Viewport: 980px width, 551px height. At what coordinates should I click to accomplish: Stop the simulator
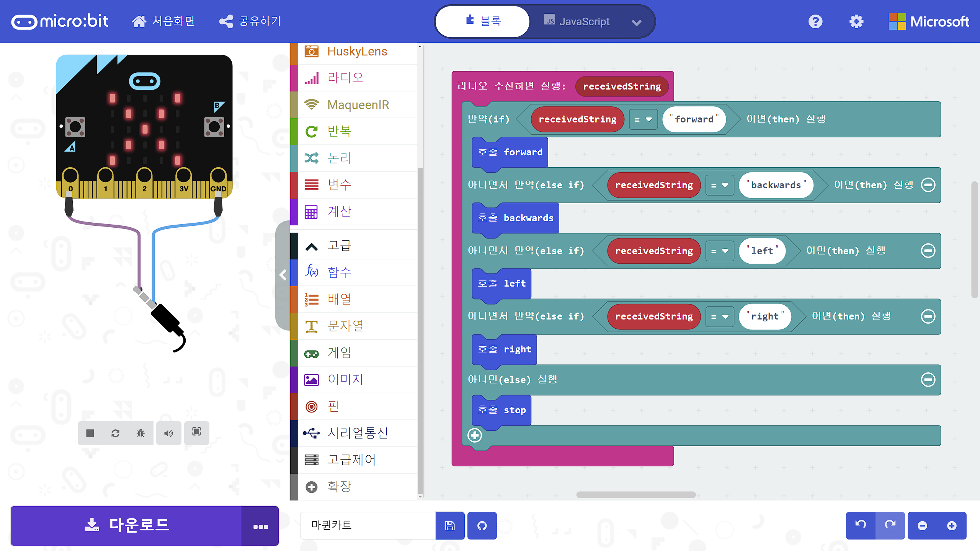click(90, 433)
